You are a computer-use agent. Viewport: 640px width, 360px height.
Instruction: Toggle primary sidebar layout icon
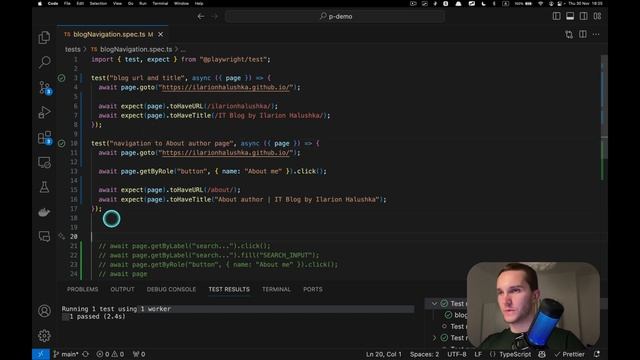click(556, 16)
